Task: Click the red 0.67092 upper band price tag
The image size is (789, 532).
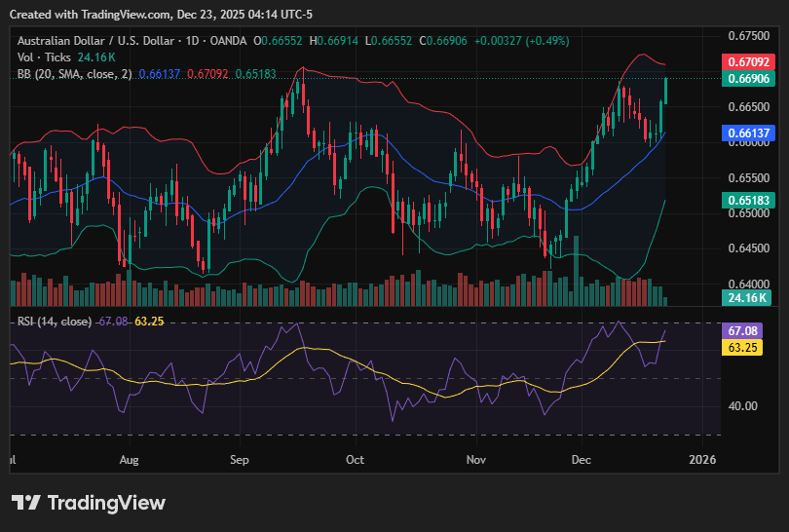Action: pyautogui.click(x=744, y=61)
